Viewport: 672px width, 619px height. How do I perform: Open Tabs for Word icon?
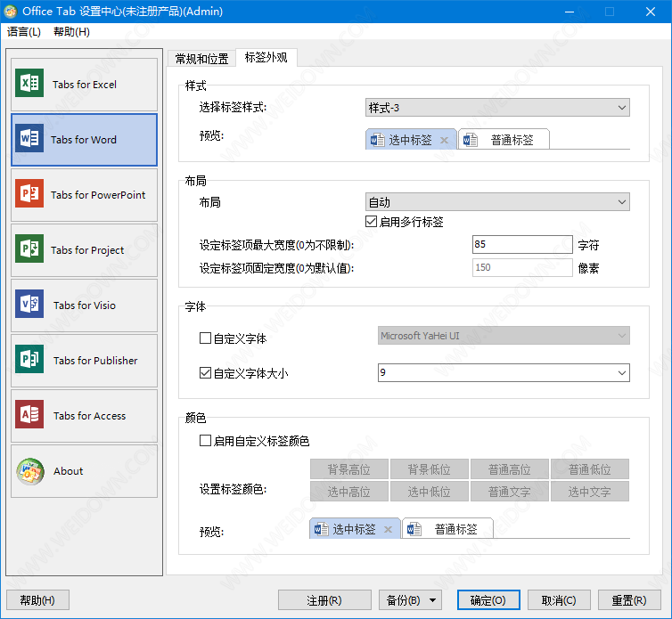[29, 138]
